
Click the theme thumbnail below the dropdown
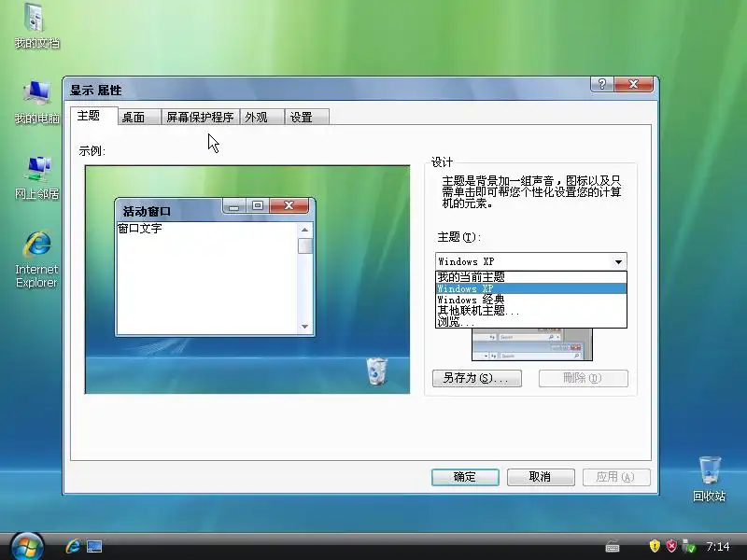pos(531,344)
